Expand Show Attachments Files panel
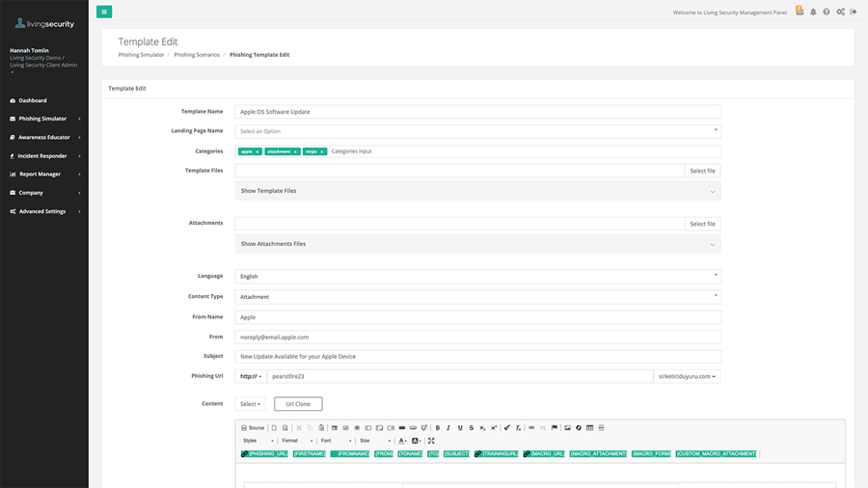 tap(477, 244)
